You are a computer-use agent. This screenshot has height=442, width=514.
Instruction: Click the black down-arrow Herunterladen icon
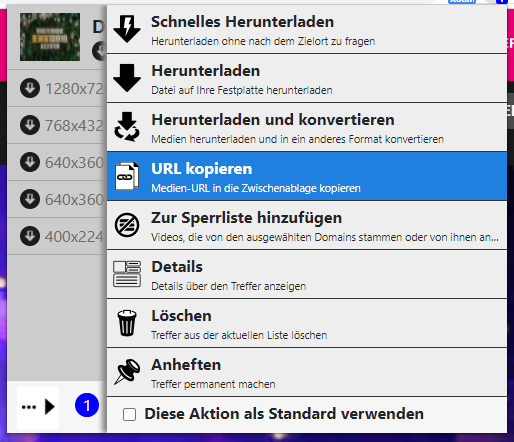coord(127,78)
